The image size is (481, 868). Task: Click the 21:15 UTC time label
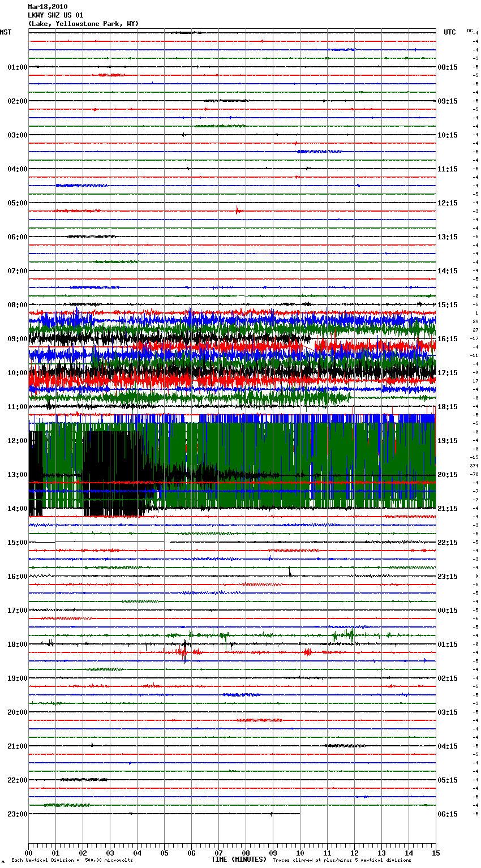(448, 509)
